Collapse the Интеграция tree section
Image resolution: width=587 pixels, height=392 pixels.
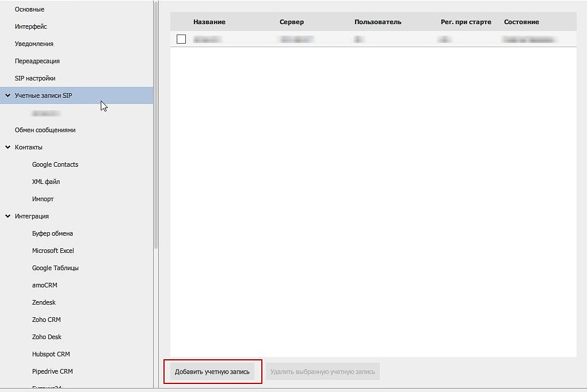(x=8, y=216)
